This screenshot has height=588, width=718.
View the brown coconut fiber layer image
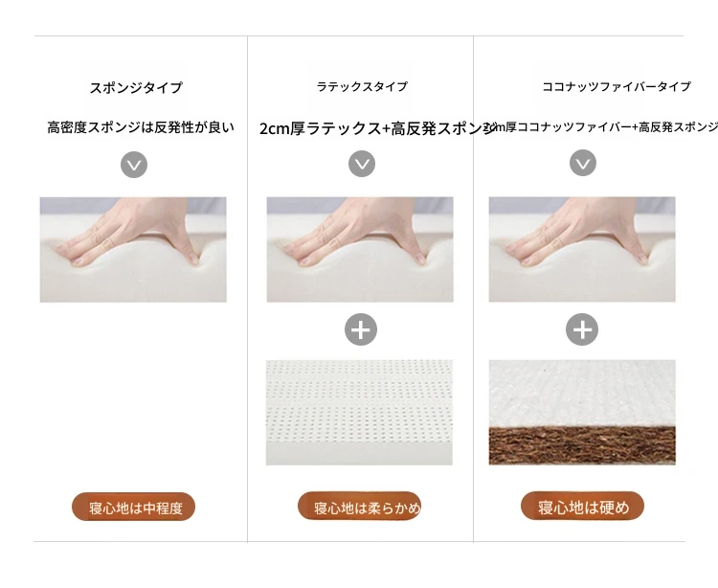tap(582, 413)
